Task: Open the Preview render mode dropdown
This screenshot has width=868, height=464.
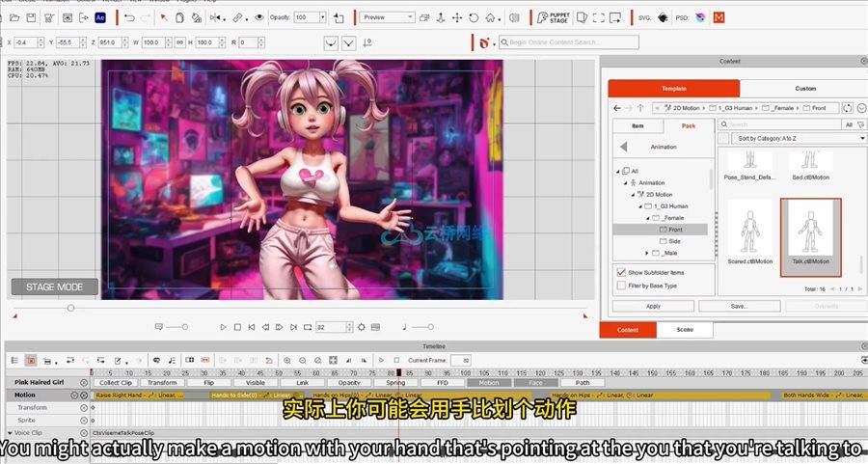Action: coord(387,17)
